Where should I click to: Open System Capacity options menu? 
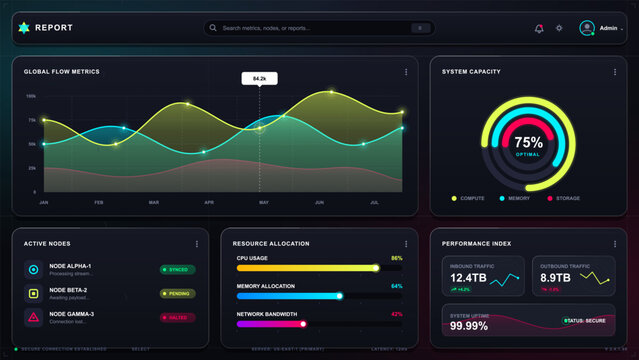(x=615, y=72)
